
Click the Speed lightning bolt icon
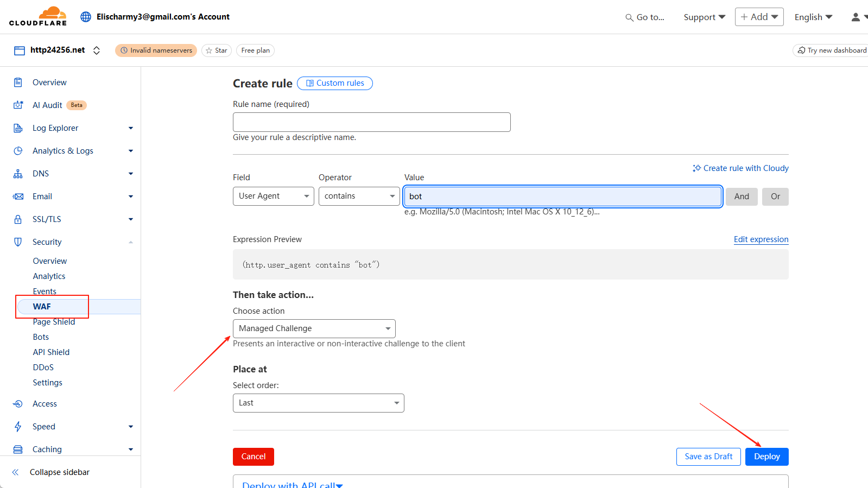[x=18, y=427]
